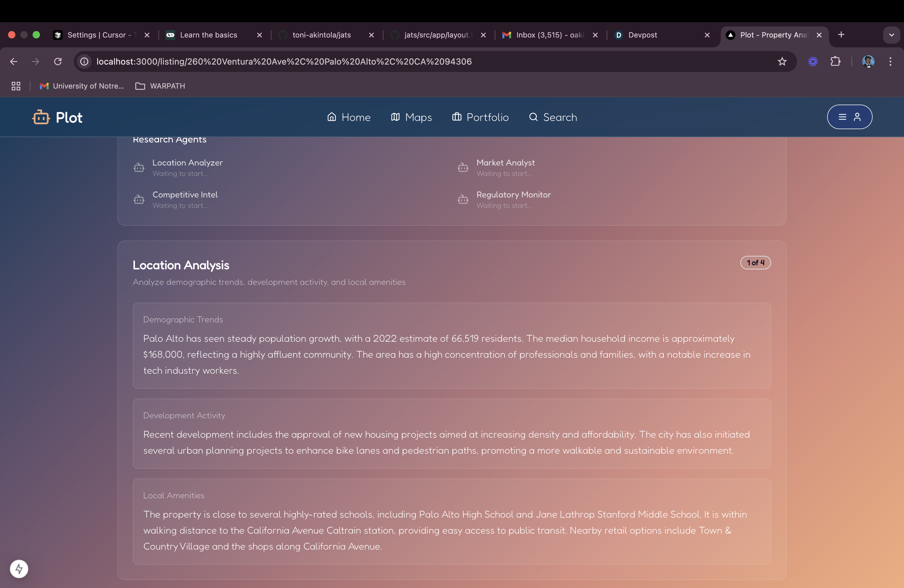Click the lightning bolt dev indicator
This screenshot has width=904, height=588.
point(19,569)
